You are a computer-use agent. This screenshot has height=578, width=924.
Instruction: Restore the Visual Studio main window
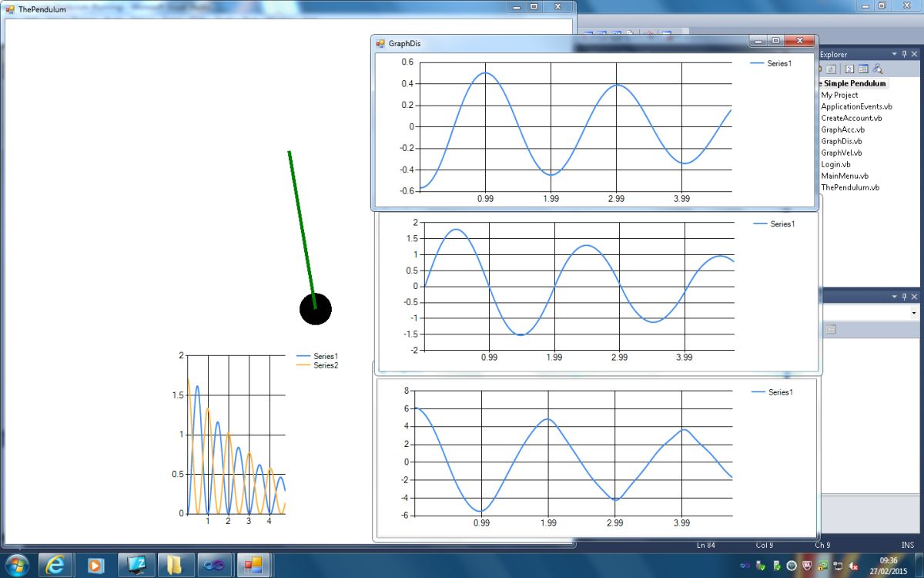coord(882,5)
